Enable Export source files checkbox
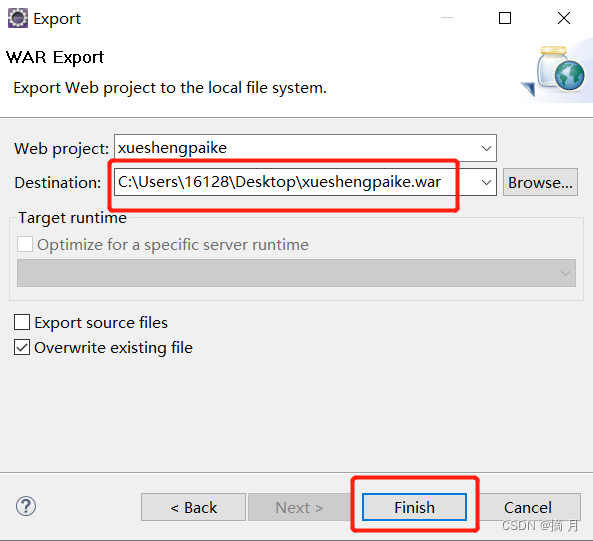The image size is (593, 541). tap(22, 322)
